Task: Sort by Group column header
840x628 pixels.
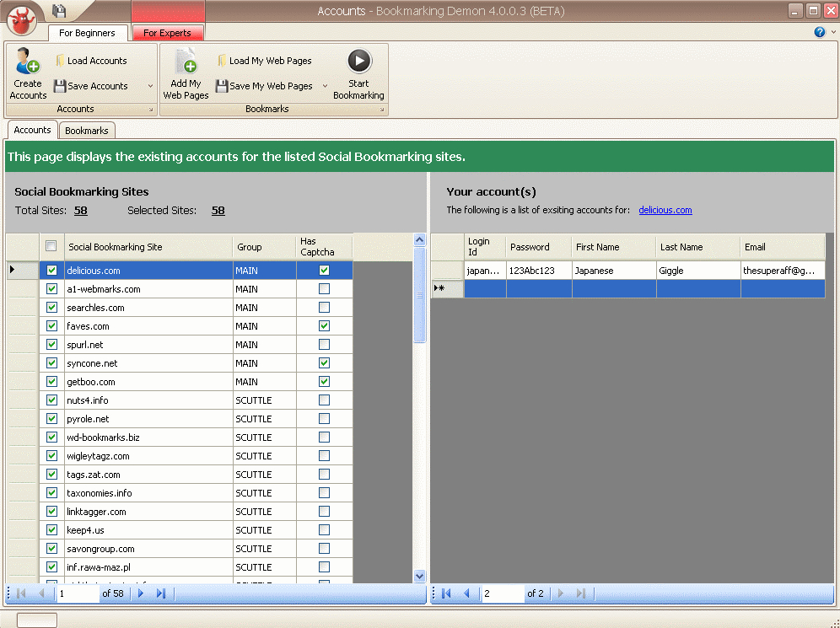Action: pyautogui.click(x=264, y=247)
